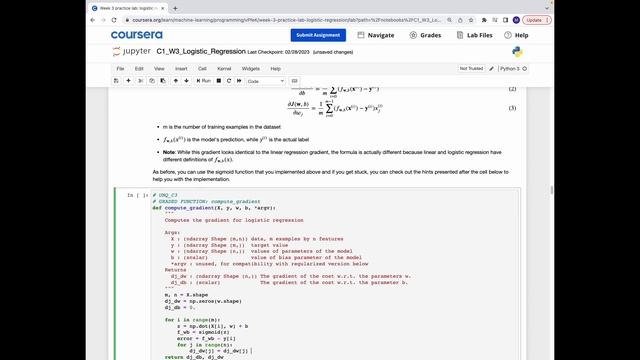This screenshot has width=640, height=360.
Task: Open the File menu
Action: click(x=120, y=69)
